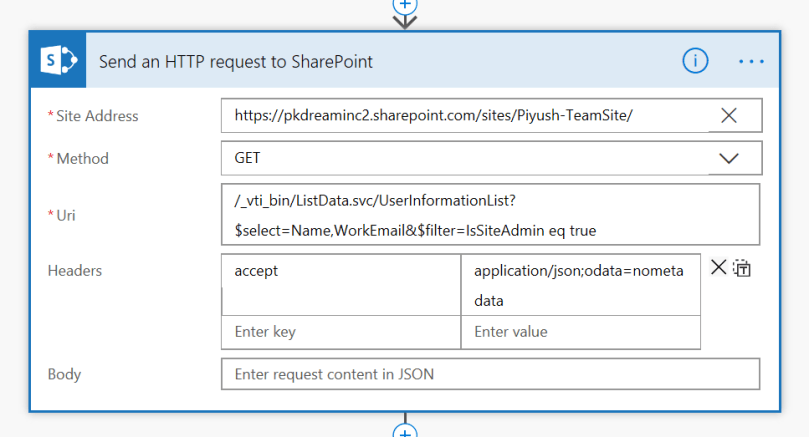
Task: Click the Headers label
Action: (75, 270)
